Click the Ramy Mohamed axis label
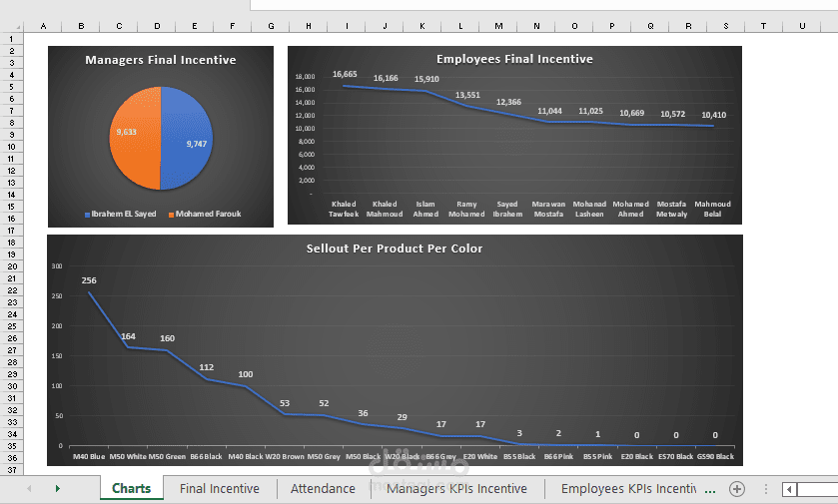 pos(466,209)
